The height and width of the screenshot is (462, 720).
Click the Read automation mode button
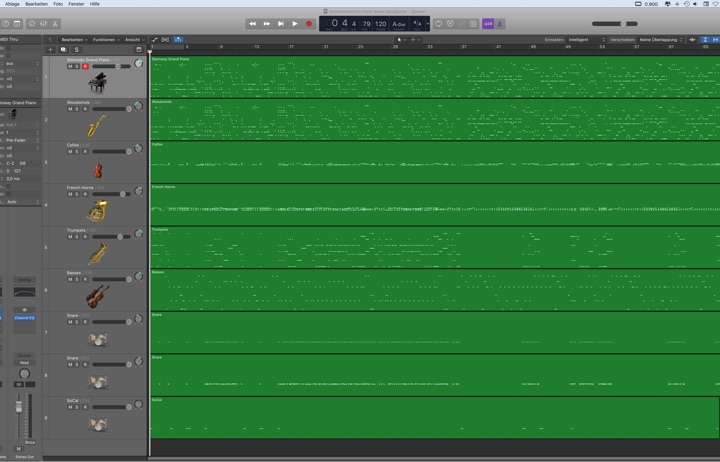(x=24, y=362)
